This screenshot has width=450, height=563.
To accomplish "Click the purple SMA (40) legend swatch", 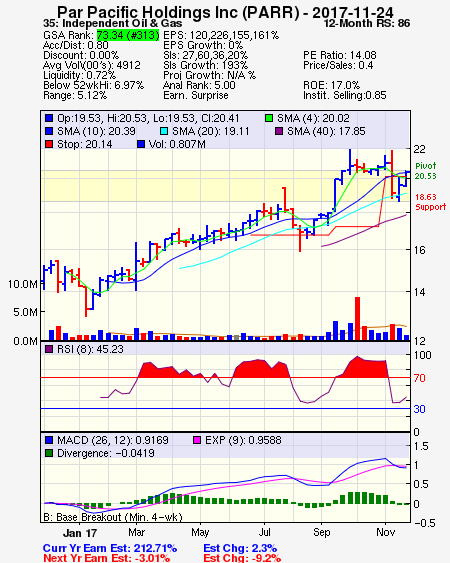I will click(279, 131).
